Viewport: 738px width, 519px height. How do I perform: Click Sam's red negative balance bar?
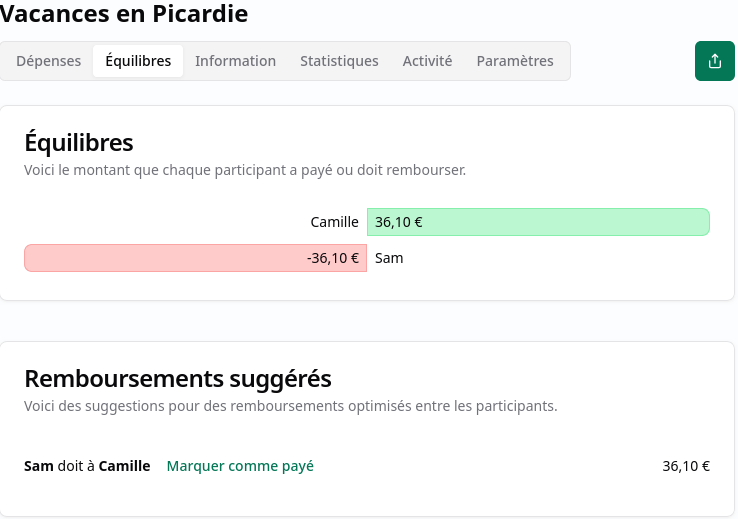coord(195,258)
